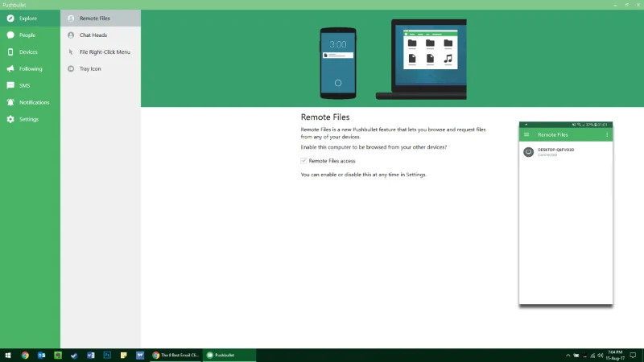Select File Right-Click Menu entry

pyautogui.click(x=101, y=52)
